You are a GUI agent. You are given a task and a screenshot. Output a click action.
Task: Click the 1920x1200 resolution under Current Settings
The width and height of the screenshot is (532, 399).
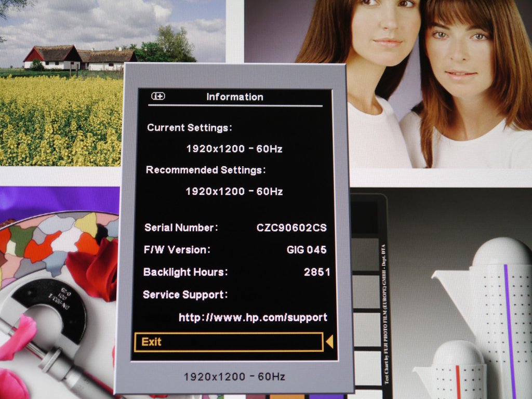click(234, 149)
